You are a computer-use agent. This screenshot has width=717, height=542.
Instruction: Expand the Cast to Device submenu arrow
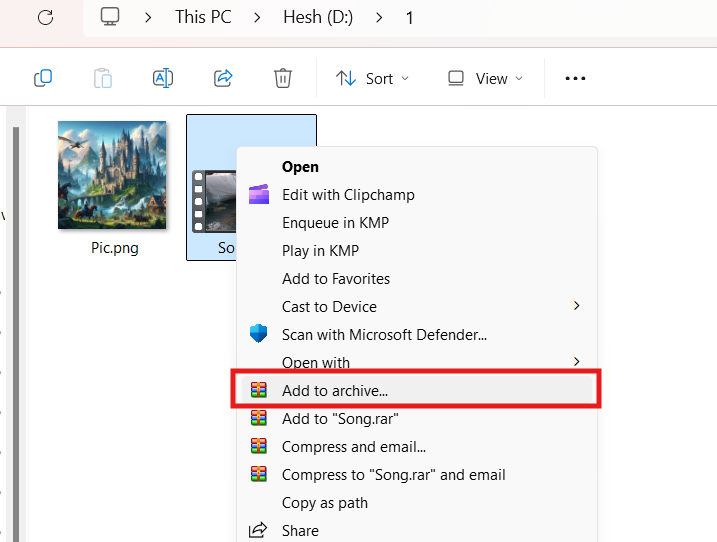coord(577,306)
